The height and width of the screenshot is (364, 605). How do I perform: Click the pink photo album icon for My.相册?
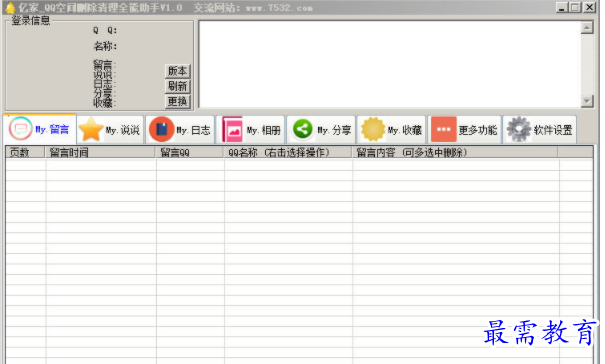pos(232,130)
